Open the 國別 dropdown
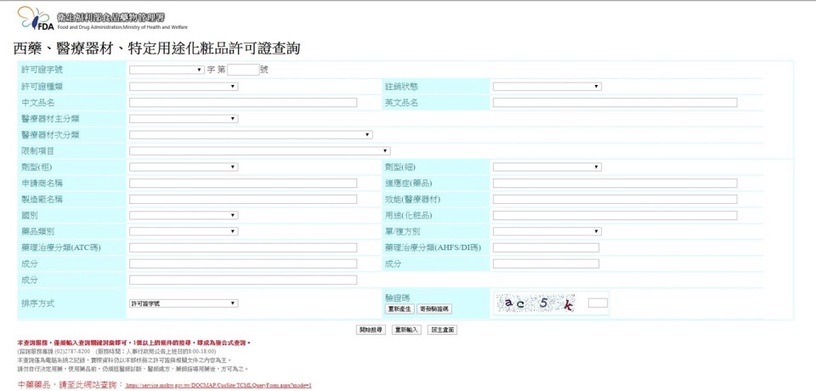This screenshot has width=816, height=391. [x=184, y=216]
